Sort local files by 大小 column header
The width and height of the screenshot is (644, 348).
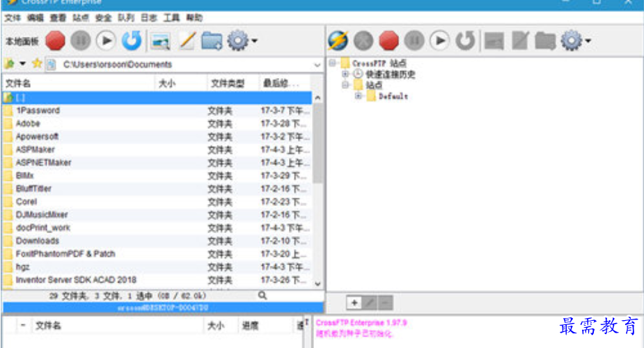coord(181,84)
